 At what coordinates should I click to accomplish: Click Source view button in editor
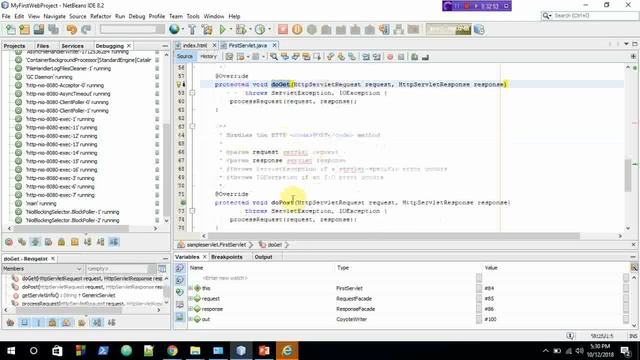184,57
